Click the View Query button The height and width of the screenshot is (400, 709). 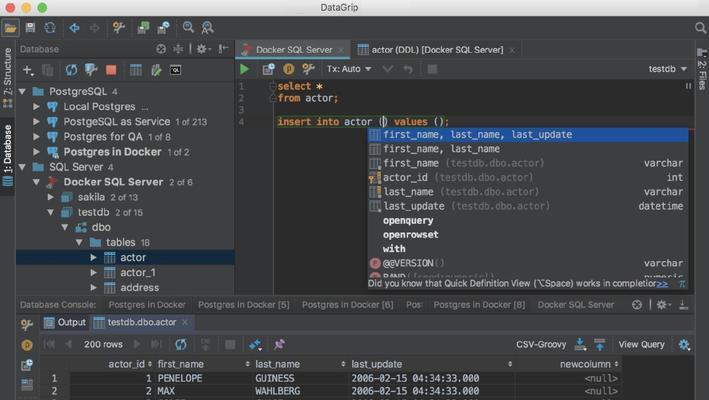[x=641, y=344]
